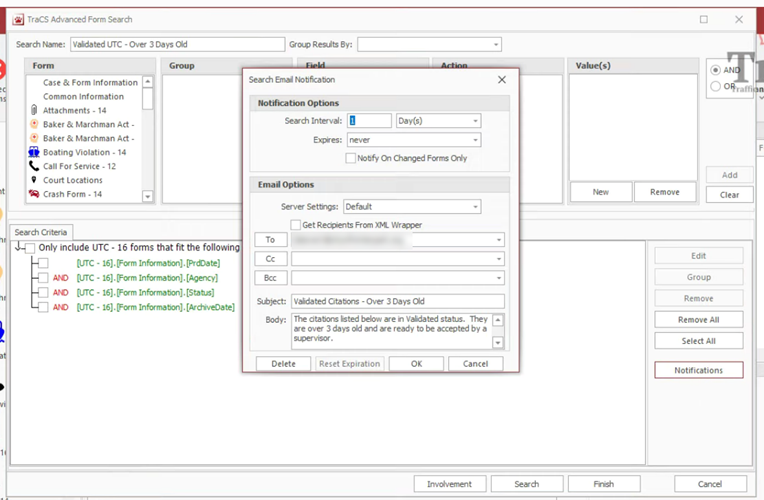Screen dimensions: 764x500
Task: Click the Boating Violation boat icon
Action: [x=34, y=152]
